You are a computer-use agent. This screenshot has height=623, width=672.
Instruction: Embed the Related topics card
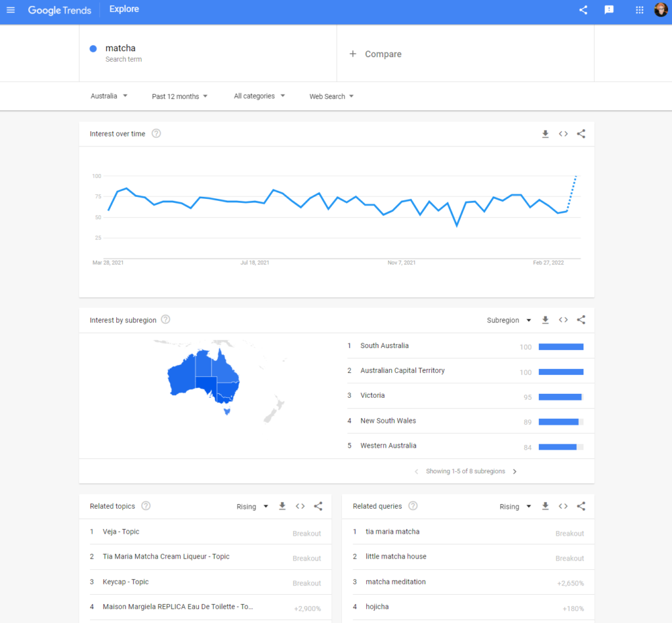(300, 506)
